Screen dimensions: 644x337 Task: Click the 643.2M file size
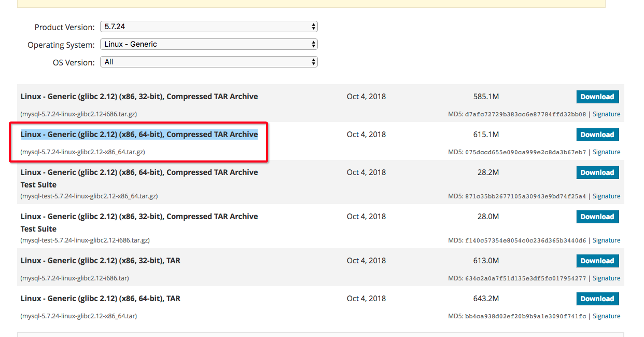pos(486,299)
